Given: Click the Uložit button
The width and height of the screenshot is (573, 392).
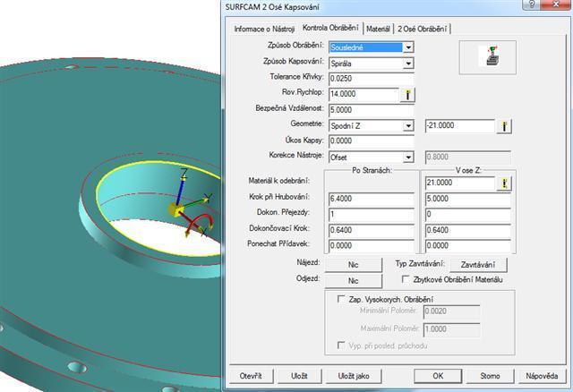Looking at the screenshot, I should tap(299, 376).
